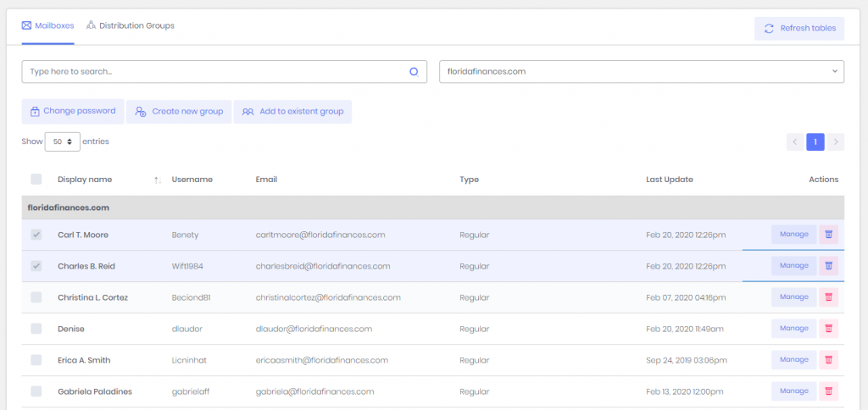
Task: Delete the Denise mailbox using trash icon
Action: [829, 329]
